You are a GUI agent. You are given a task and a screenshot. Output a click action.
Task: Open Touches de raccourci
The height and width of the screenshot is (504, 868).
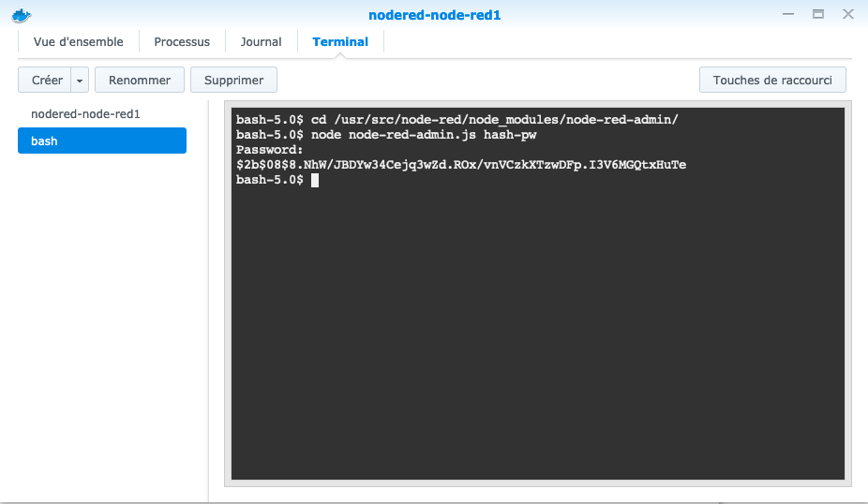[x=772, y=81]
